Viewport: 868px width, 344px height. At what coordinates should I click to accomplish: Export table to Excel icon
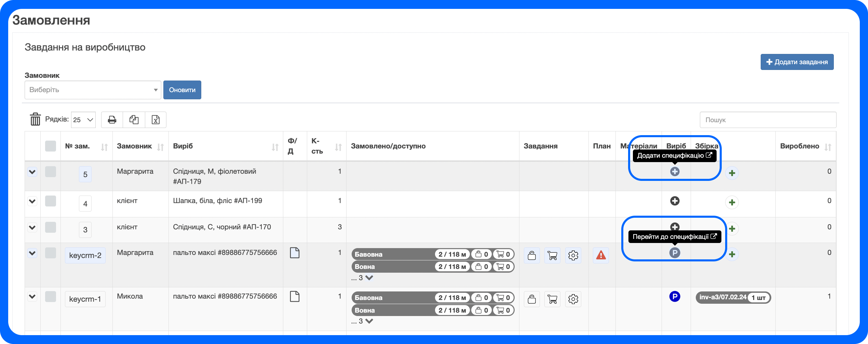[x=155, y=120]
